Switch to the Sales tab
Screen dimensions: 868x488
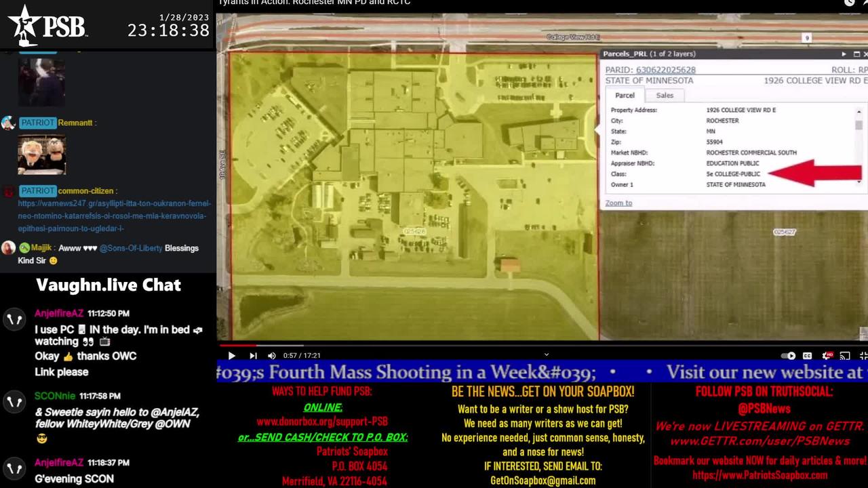coord(665,96)
